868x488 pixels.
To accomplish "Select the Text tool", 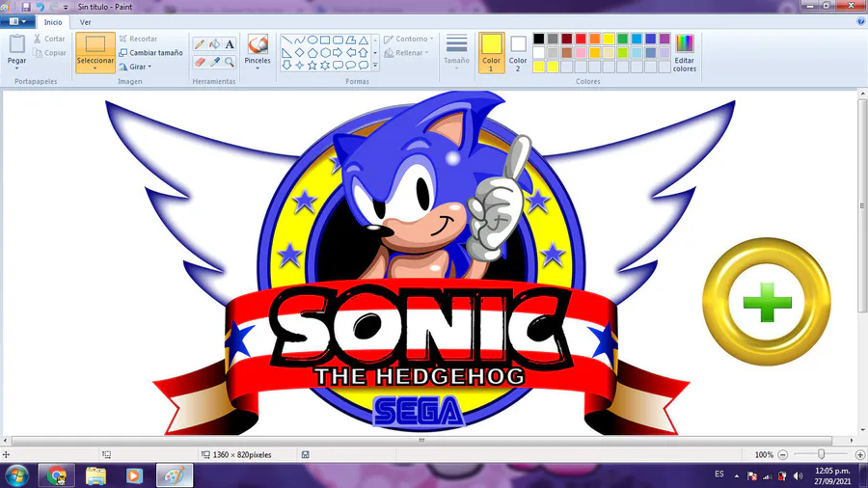I will pos(230,44).
